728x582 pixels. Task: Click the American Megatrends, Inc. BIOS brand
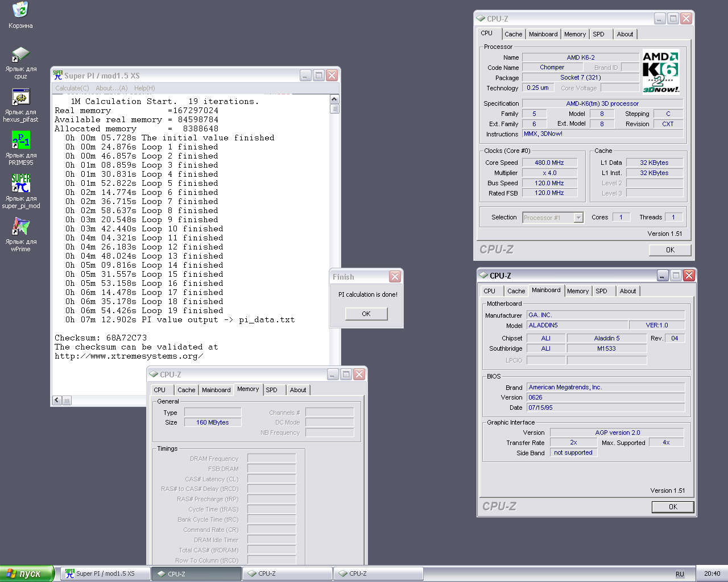pyautogui.click(x=606, y=387)
